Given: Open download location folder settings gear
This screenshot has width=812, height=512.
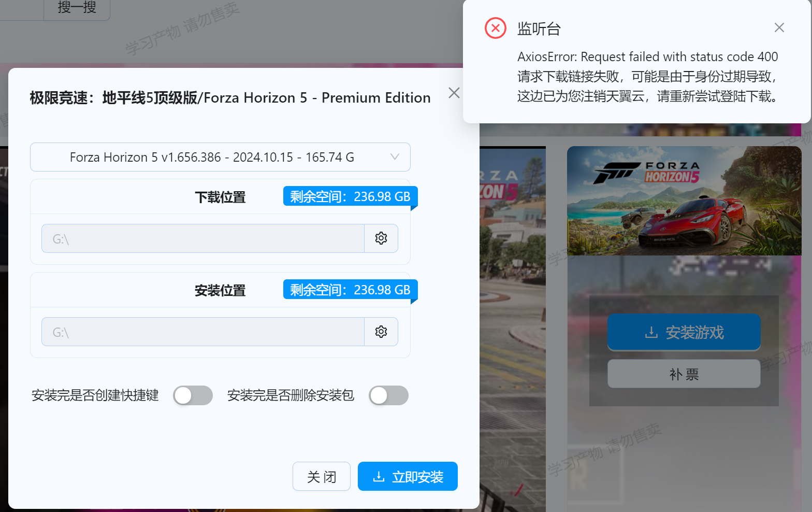Looking at the screenshot, I should pyautogui.click(x=381, y=238).
